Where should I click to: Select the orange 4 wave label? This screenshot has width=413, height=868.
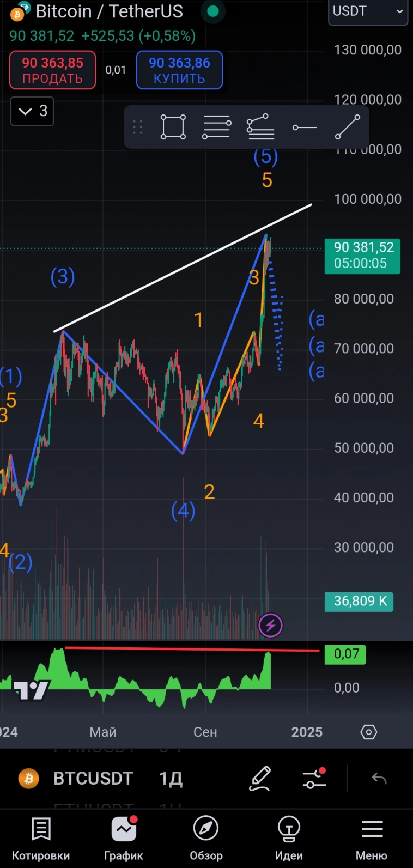[x=259, y=421]
